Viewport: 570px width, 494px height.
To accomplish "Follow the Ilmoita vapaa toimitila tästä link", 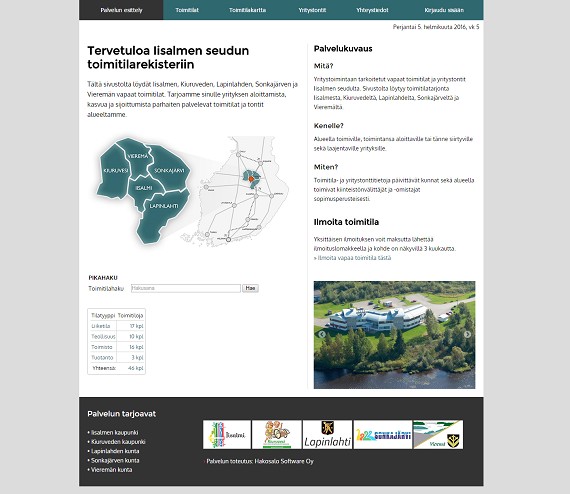I will tap(352, 258).
